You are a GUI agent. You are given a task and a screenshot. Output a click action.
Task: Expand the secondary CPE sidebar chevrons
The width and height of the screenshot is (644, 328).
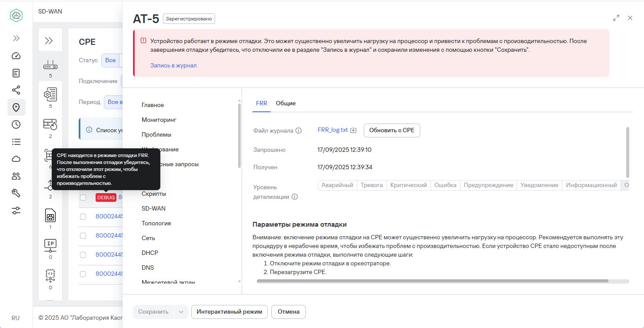[x=49, y=41]
